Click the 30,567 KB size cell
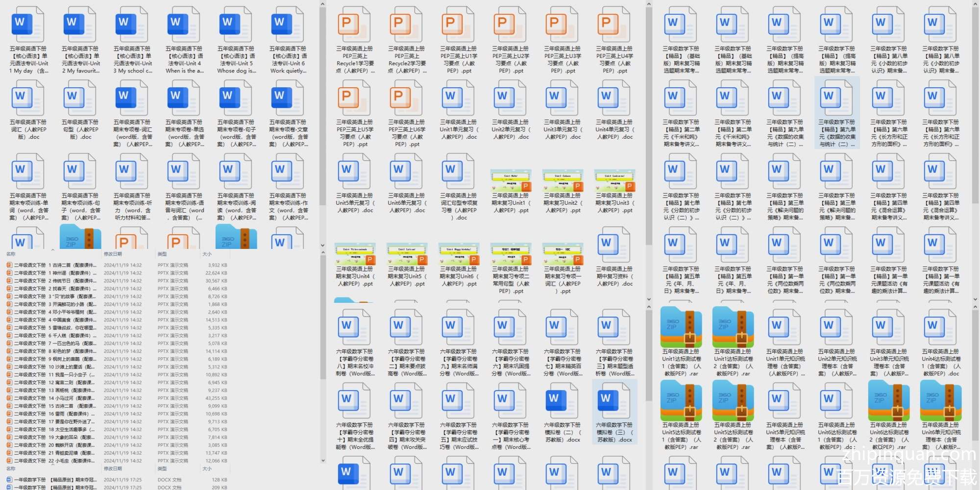Screen dimensions: 980x490 pos(216,281)
